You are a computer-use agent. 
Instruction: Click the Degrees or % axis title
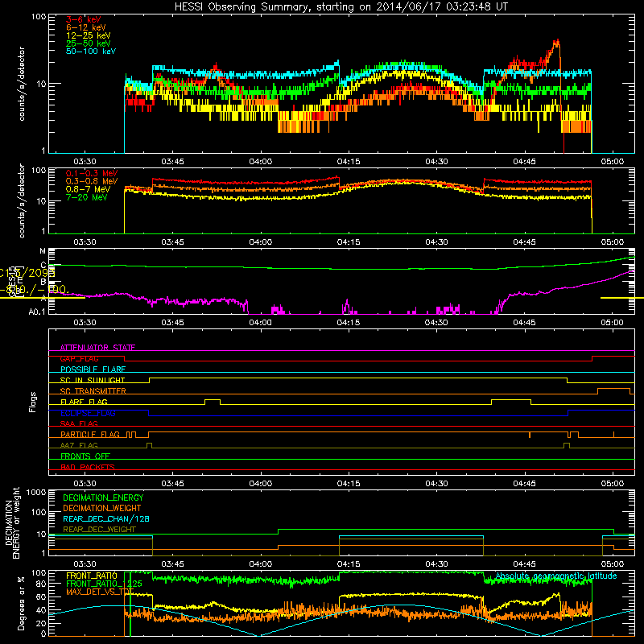[21, 603]
